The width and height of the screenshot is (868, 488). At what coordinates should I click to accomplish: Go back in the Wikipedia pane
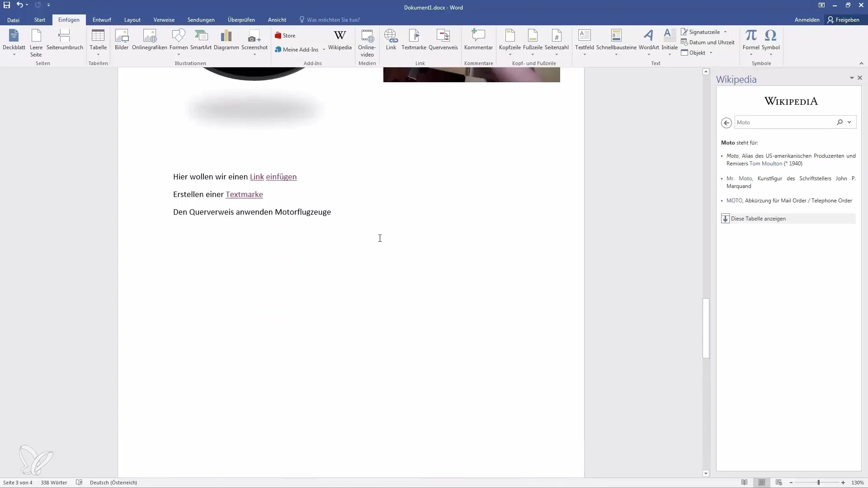pos(726,122)
